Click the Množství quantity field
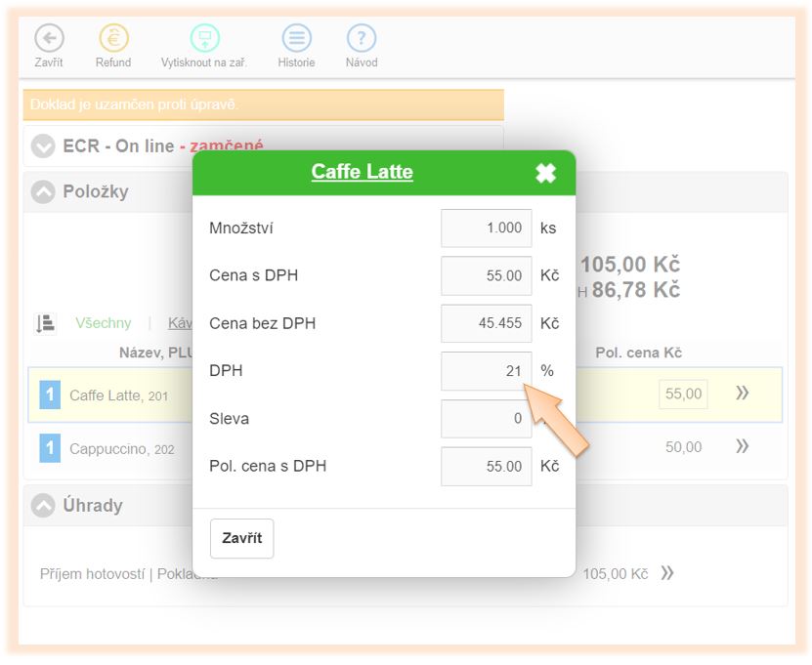 click(x=486, y=228)
